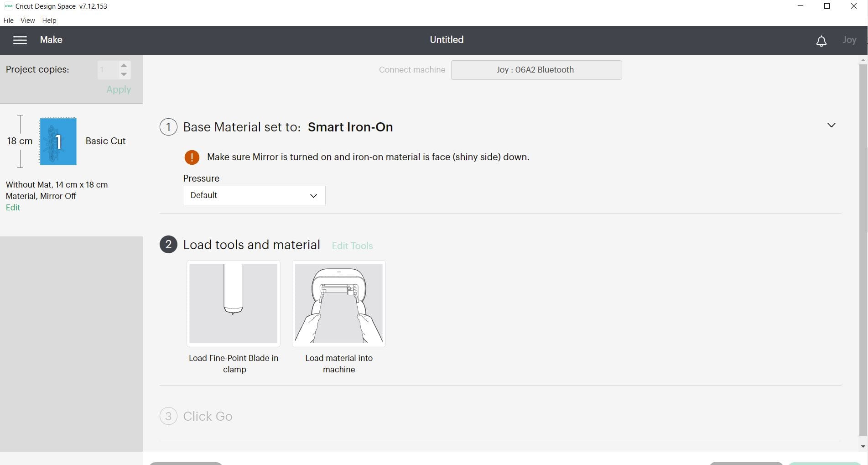Open Joy : 06A2 Bluetooth machine selector

click(536, 70)
